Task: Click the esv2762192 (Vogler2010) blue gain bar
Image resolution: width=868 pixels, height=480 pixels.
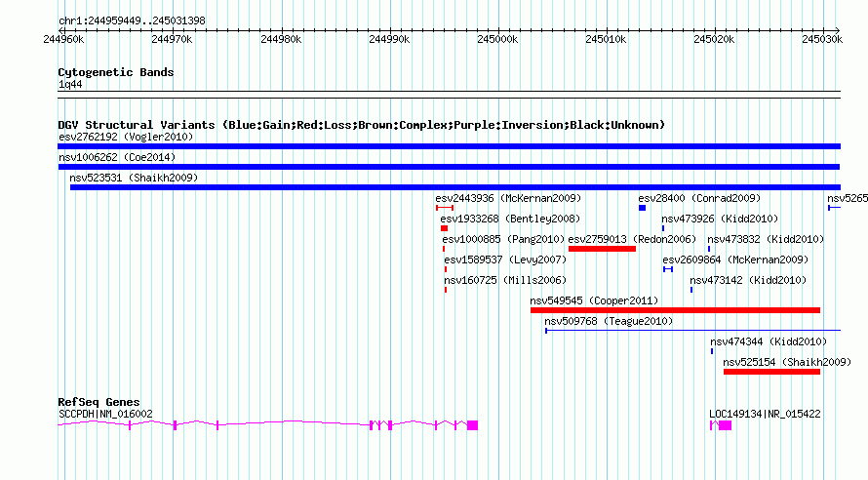Action: coord(449,146)
